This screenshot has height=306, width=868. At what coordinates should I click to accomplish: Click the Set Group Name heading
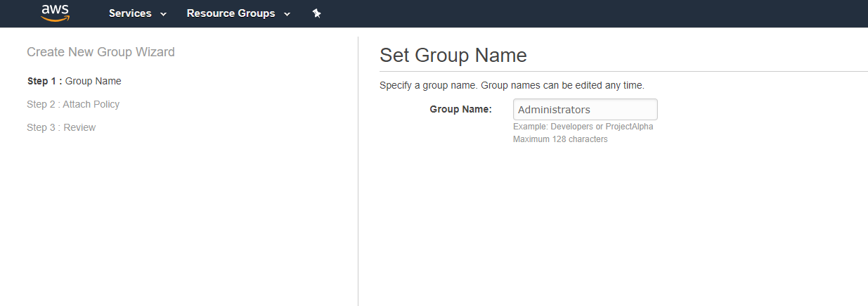point(453,55)
